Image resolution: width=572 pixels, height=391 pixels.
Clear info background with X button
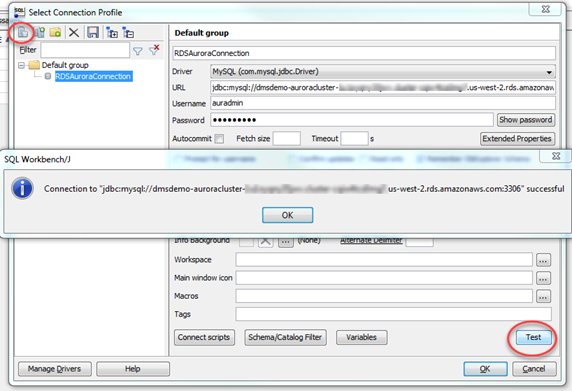tap(266, 241)
